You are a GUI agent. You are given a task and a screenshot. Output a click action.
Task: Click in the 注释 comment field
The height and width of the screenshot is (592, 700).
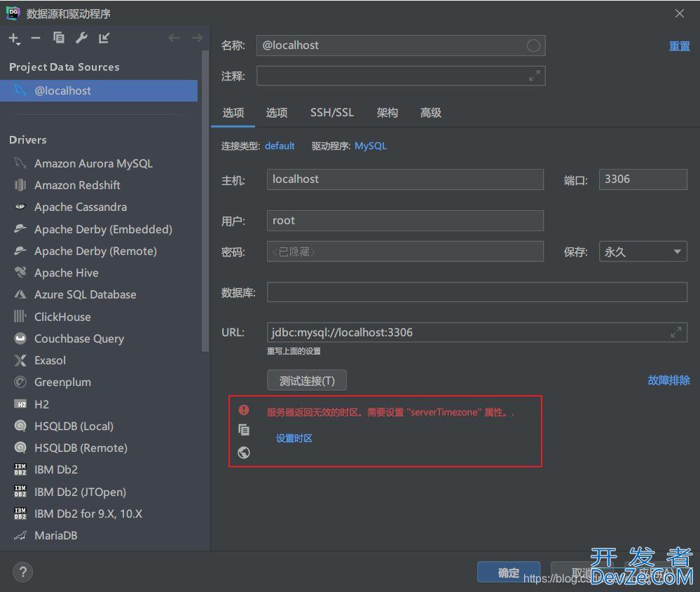401,76
